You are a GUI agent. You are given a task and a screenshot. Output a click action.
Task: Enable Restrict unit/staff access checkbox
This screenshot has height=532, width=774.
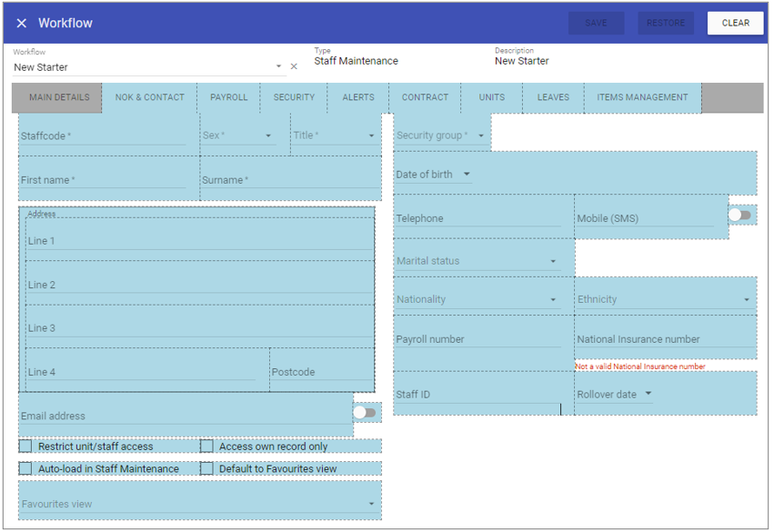[x=25, y=447]
